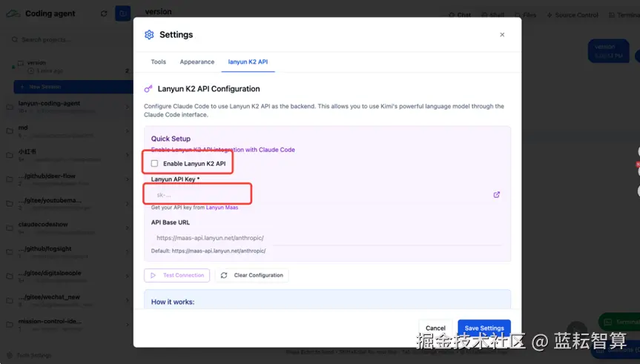Click the Save Settings button
This screenshot has width=640, height=364.
(x=484, y=328)
